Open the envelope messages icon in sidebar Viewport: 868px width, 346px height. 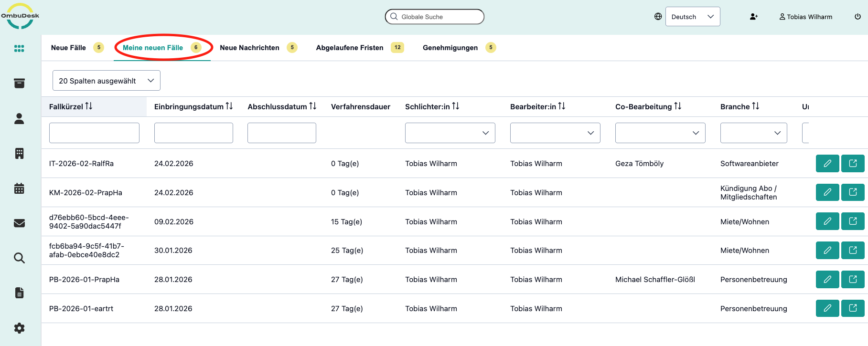point(19,223)
